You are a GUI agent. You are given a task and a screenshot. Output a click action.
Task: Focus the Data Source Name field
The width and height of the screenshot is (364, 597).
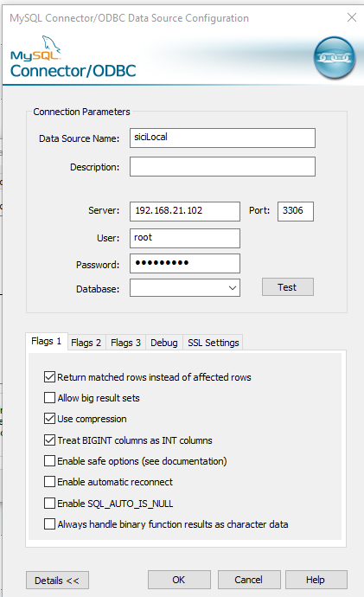222,138
